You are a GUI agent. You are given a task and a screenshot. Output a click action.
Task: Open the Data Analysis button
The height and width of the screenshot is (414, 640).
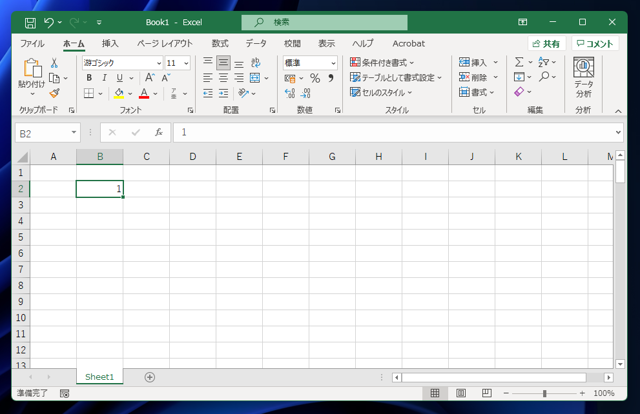[583, 78]
